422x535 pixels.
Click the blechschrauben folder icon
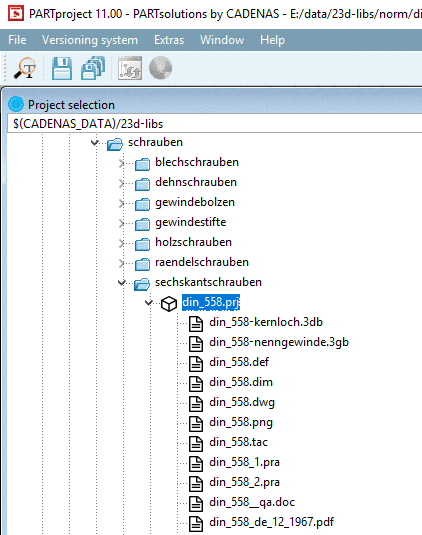pos(142,164)
